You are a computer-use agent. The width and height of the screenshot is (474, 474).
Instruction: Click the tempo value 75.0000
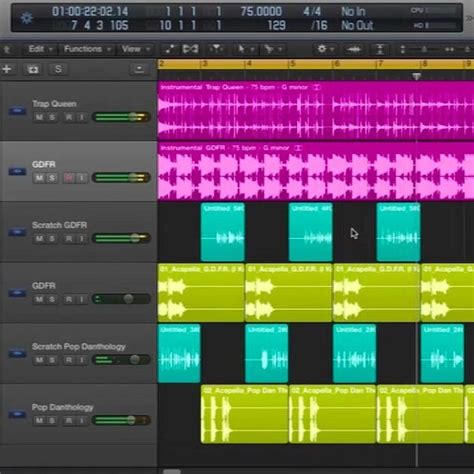pyautogui.click(x=261, y=12)
